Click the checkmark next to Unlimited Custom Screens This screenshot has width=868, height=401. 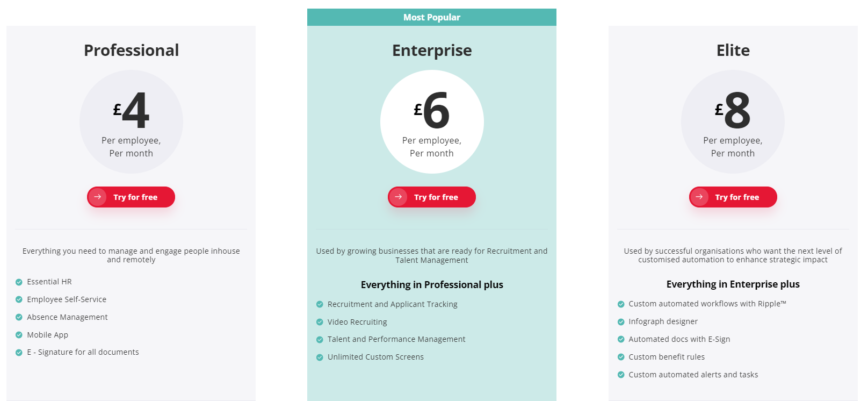(x=320, y=357)
